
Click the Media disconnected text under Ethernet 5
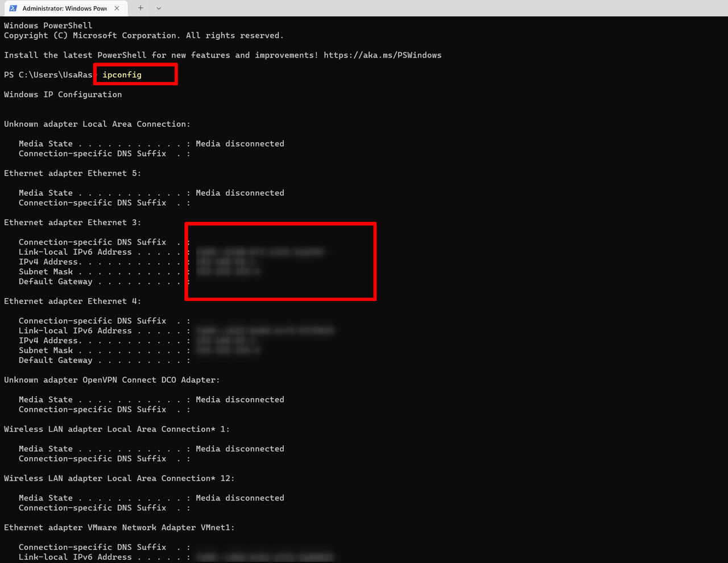(x=239, y=192)
